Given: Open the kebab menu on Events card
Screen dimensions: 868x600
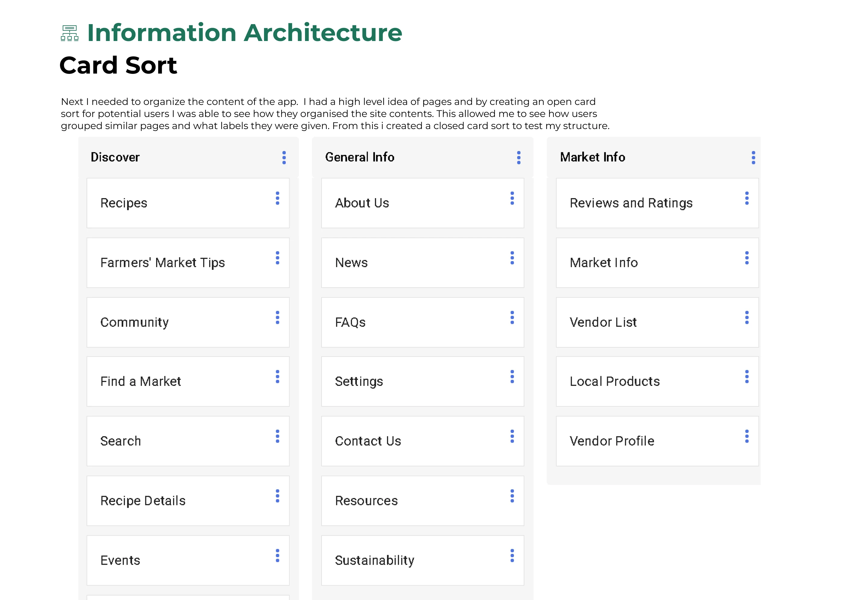Looking at the screenshot, I should [277, 556].
